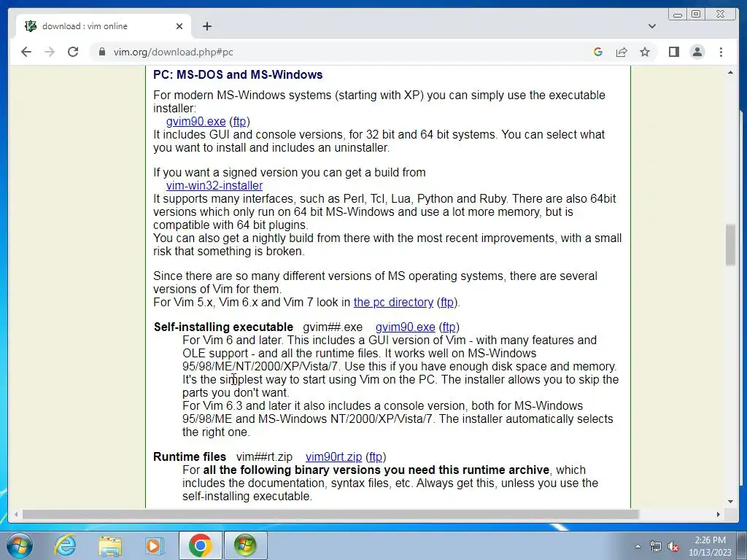Go back to the previous page
This screenshot has width=747, height=560.
26,52
